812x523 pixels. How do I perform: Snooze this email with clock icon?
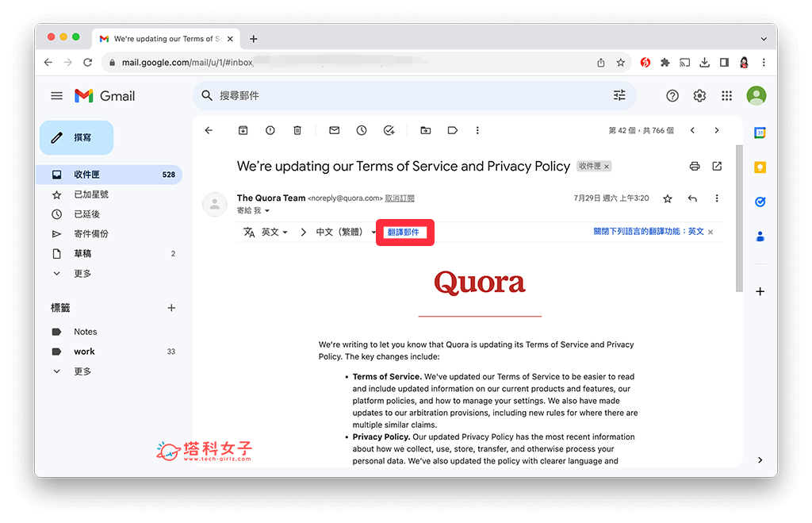tap(362, 131)
